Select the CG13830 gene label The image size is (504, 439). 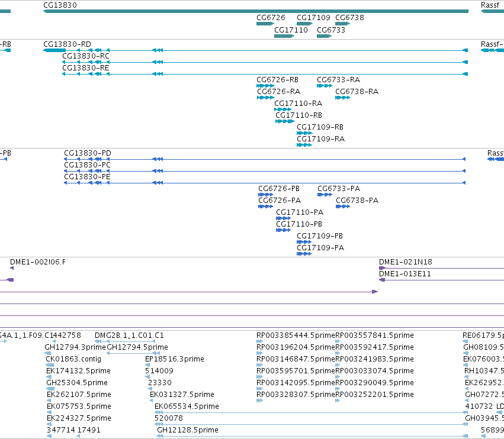click(x=60, y=5)
